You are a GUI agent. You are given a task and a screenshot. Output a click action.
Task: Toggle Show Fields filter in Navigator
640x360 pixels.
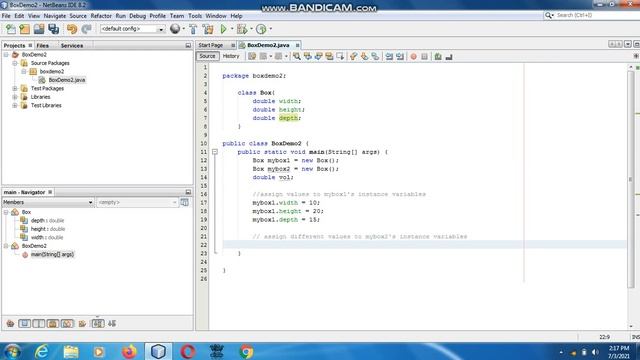pyautogui.click(x=24, y=324)
